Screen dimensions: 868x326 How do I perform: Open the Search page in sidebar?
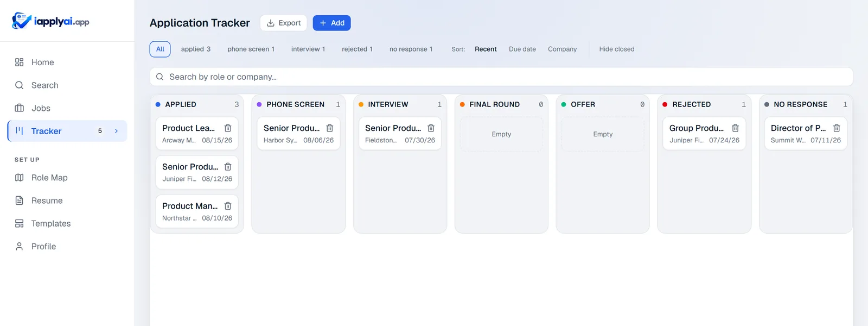pyautogui.click(x=67, y=85)
